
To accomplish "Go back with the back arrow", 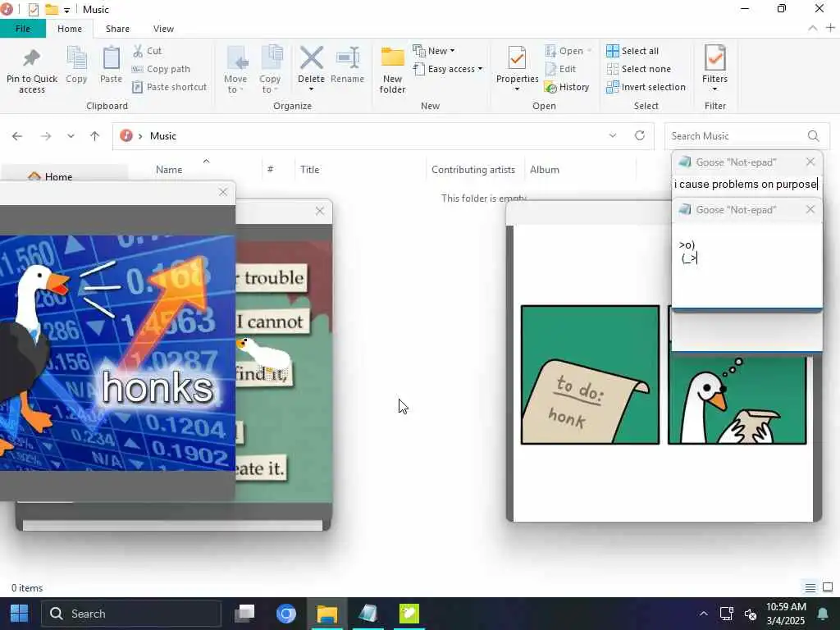I will tap(17, 136).
